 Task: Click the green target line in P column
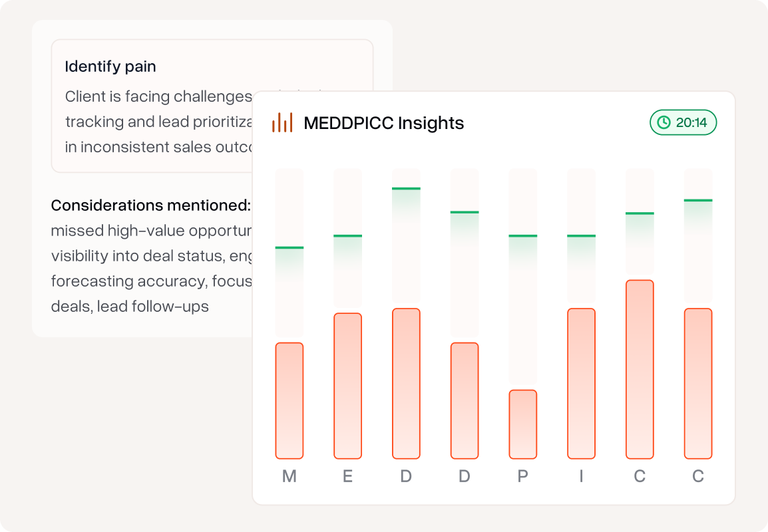pos(522,236)
